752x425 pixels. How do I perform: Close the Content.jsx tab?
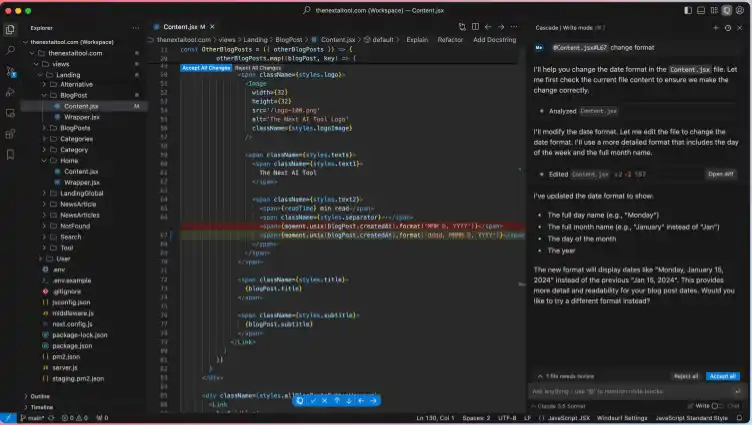(212, 27)
